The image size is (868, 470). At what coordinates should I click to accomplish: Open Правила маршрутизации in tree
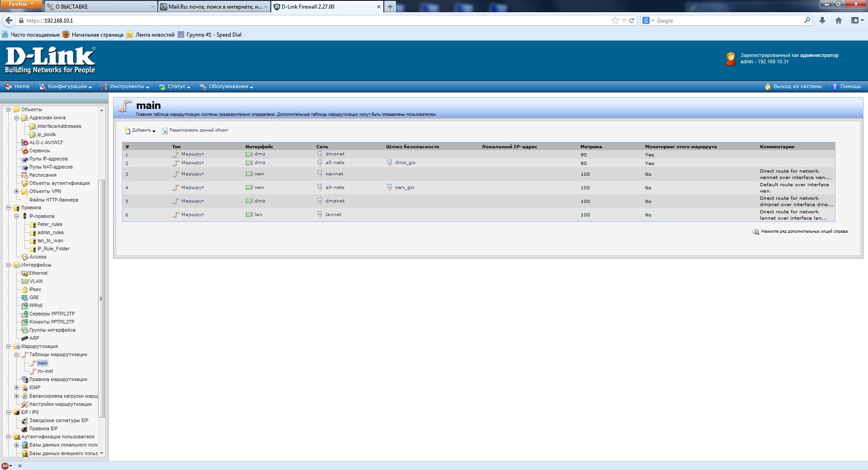pyautogui.click(x=58, y=380)
